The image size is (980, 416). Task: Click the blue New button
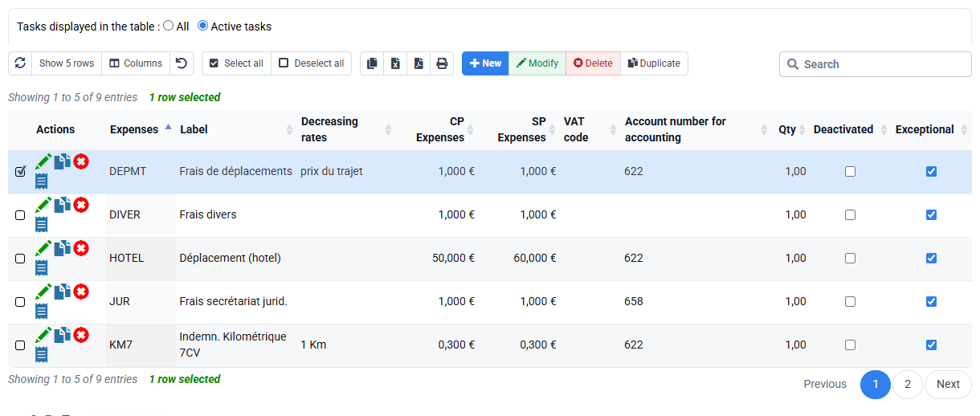click(485, 63)
